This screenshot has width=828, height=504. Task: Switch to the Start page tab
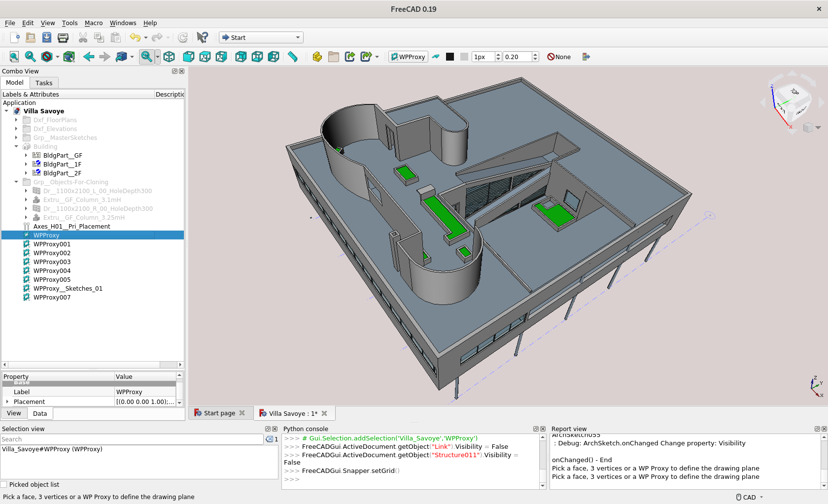click(219, 413)
